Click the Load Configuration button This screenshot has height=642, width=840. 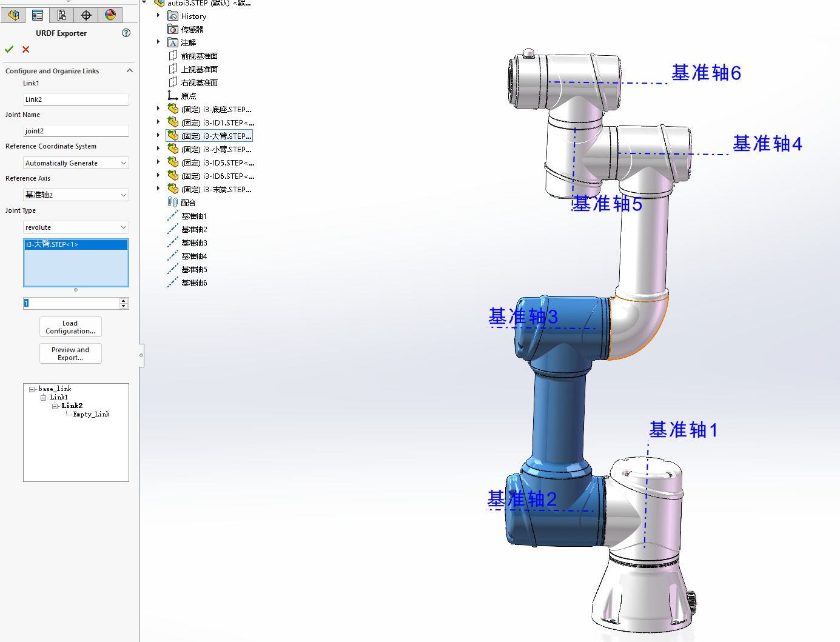70,327
